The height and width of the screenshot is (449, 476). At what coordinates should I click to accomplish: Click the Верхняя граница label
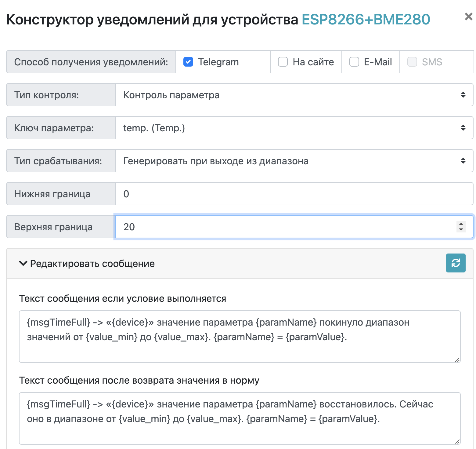tap(53, 227)
